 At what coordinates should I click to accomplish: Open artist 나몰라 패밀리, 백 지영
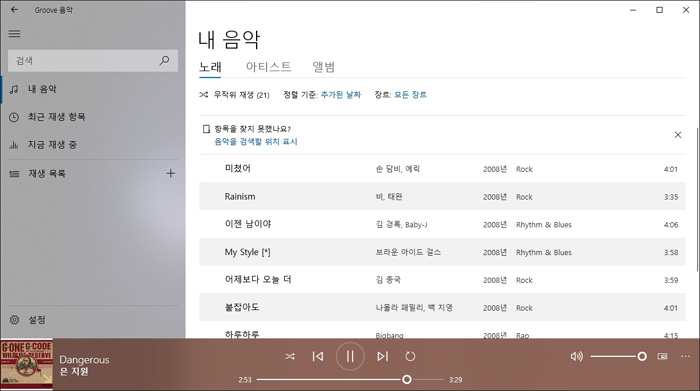pos(414,308)
